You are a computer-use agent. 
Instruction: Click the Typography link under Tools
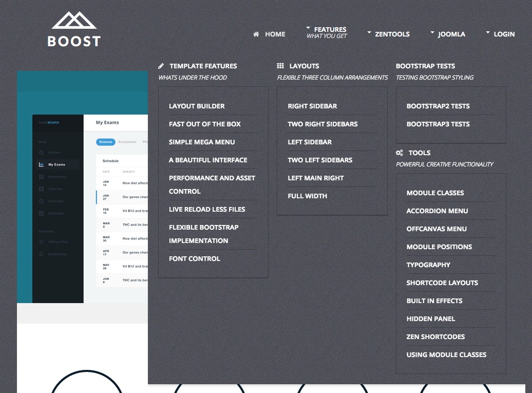click(428, 265)
